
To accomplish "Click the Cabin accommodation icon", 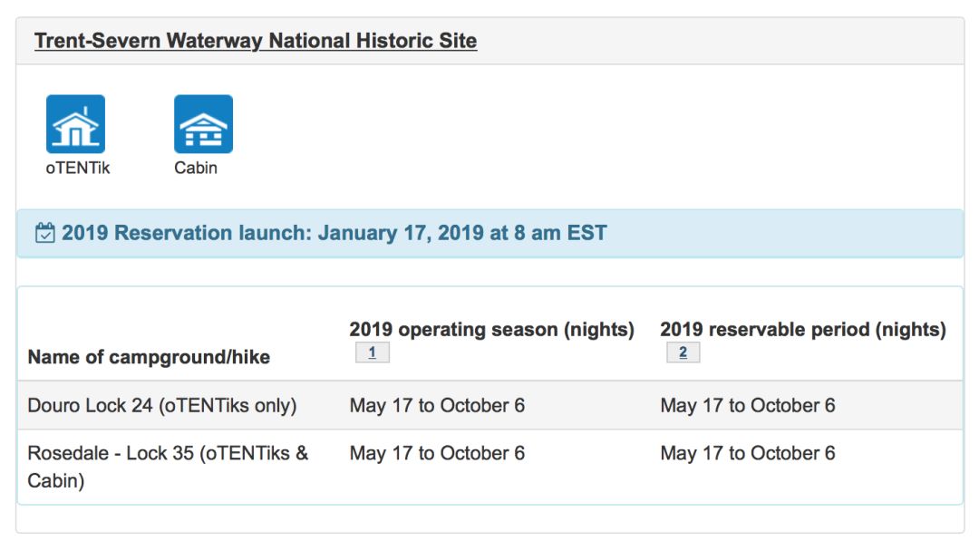I will click(204, 123).
